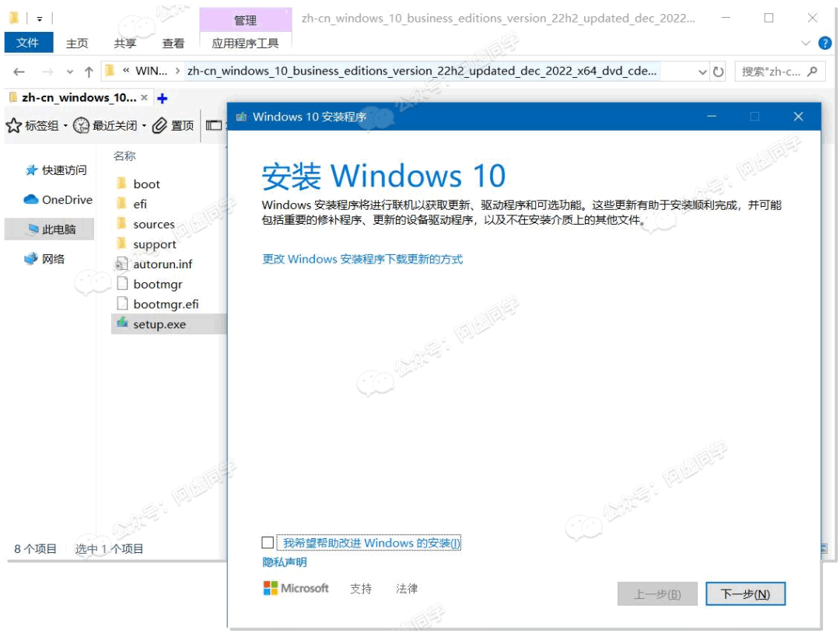Click the 管理 contextual tab

(245, 19)
